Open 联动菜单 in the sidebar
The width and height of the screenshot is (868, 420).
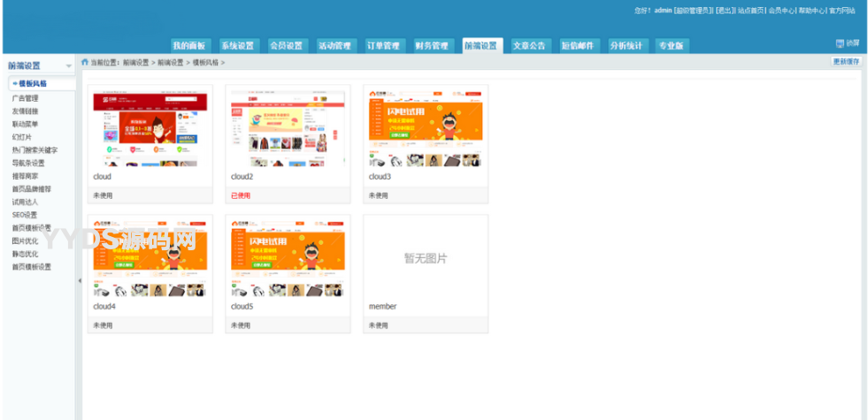25,124
